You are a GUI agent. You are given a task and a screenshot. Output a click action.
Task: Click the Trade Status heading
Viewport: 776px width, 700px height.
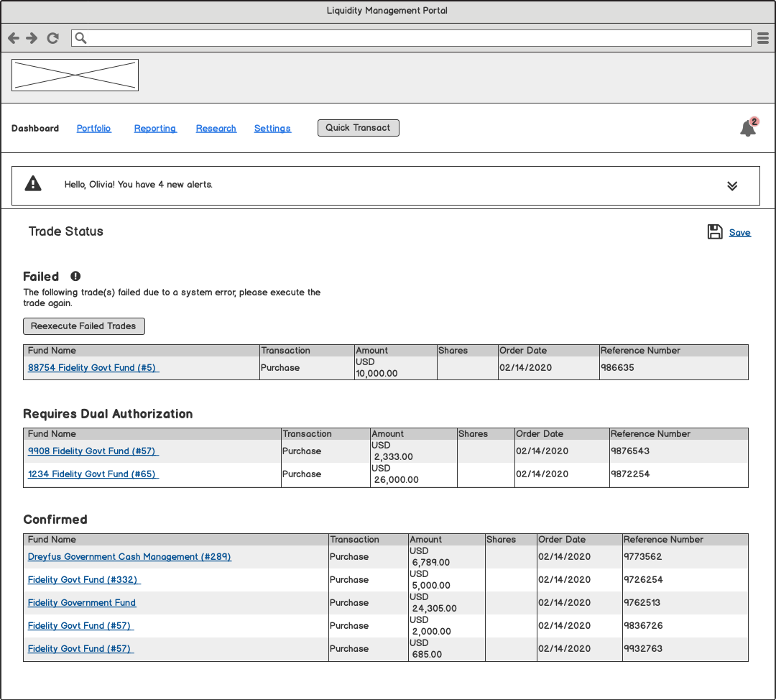tap(66, 231)
